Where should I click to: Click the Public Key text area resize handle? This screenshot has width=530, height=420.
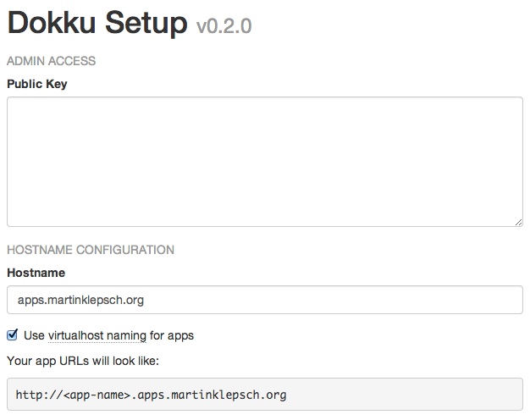(518, 222)
